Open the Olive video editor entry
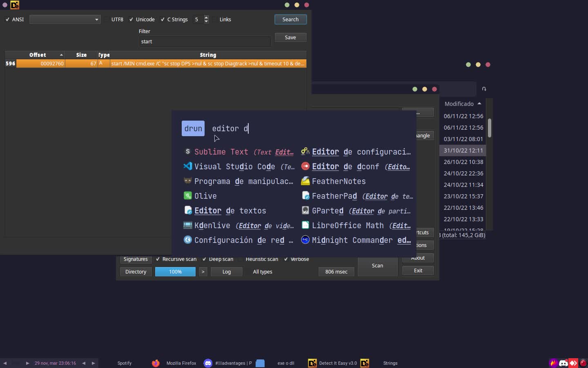The image size is (588, 368). coord(205,196)
